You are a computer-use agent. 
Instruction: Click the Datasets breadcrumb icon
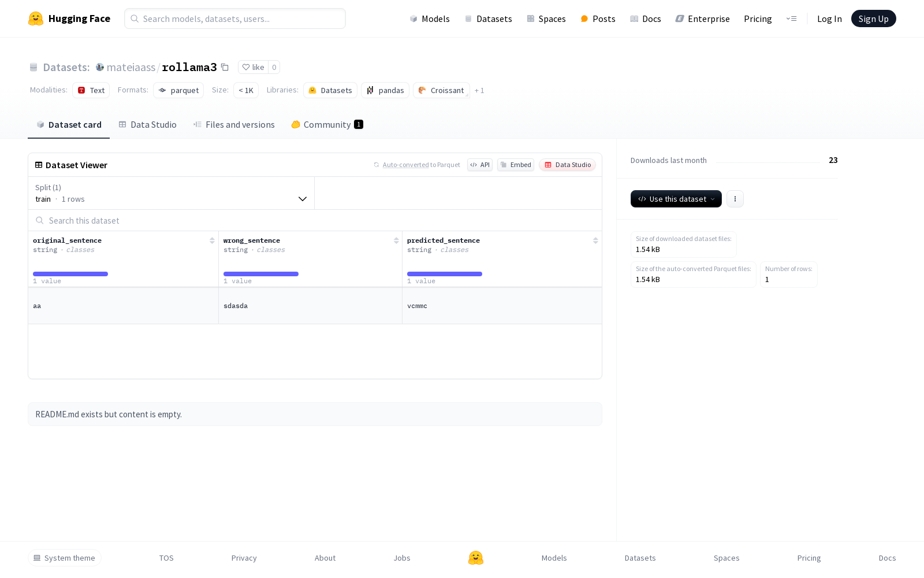coord(33,68)
